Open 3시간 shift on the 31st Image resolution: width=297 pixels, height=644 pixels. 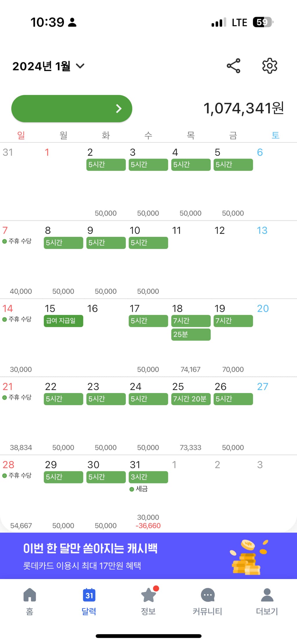pyautogui.click(x=148, y=477)
